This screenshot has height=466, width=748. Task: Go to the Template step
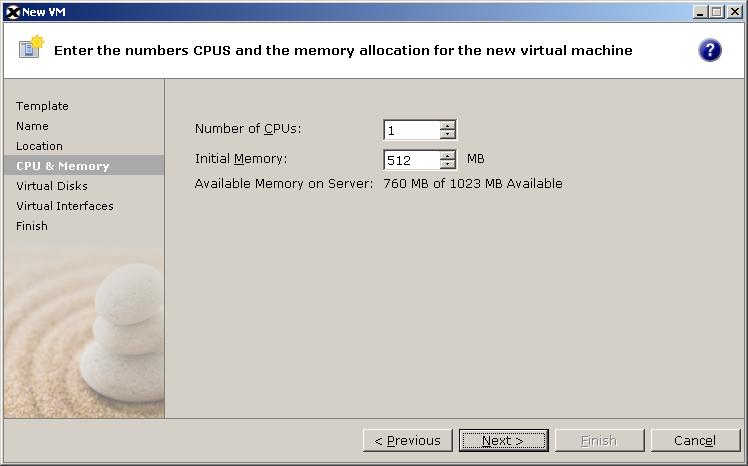[x=42, y=106]
